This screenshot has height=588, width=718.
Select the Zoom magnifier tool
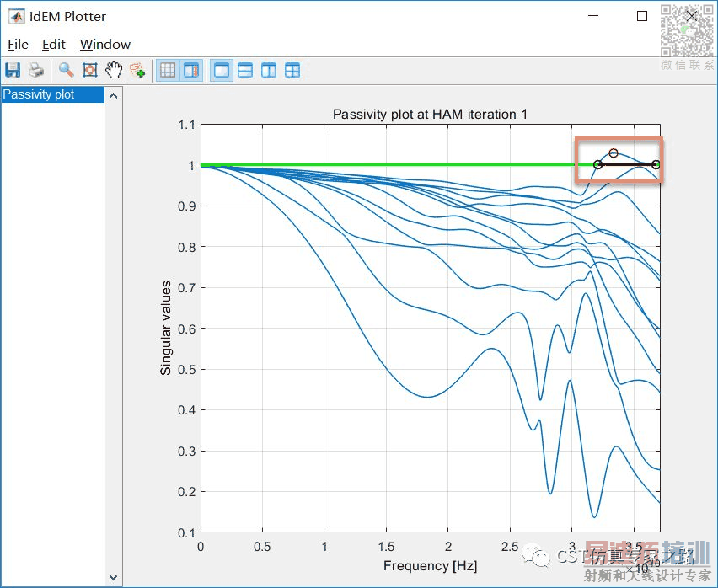tap(66, 71)
